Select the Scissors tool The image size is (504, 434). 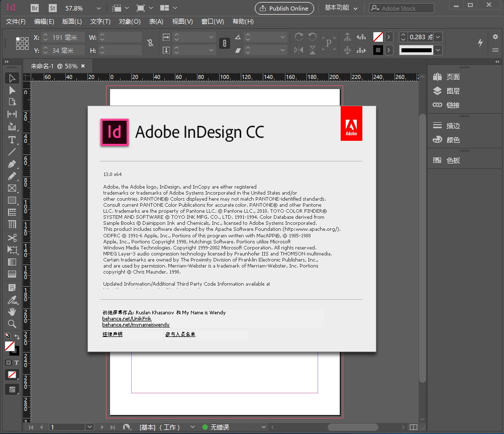tap(12, 238)
